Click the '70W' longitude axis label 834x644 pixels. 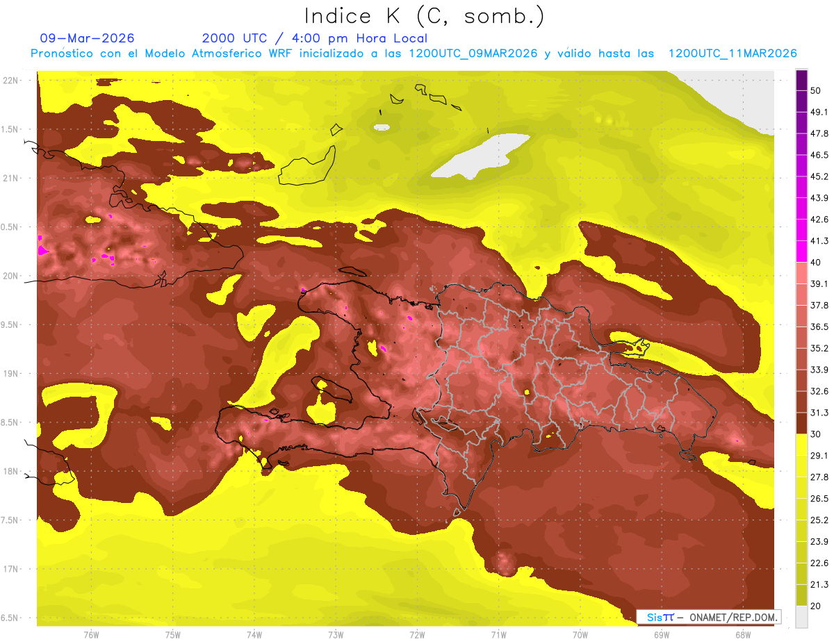(580, 634)
